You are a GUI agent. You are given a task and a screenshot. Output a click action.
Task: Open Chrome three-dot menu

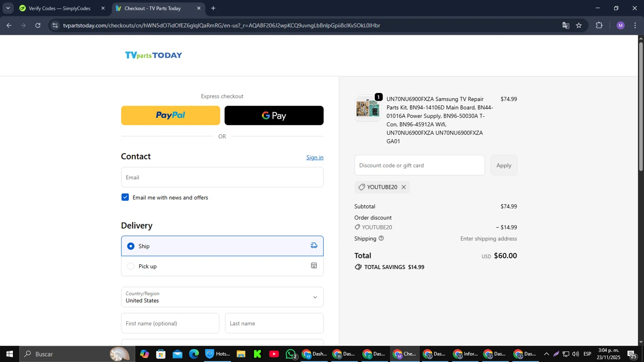[635, 25]
